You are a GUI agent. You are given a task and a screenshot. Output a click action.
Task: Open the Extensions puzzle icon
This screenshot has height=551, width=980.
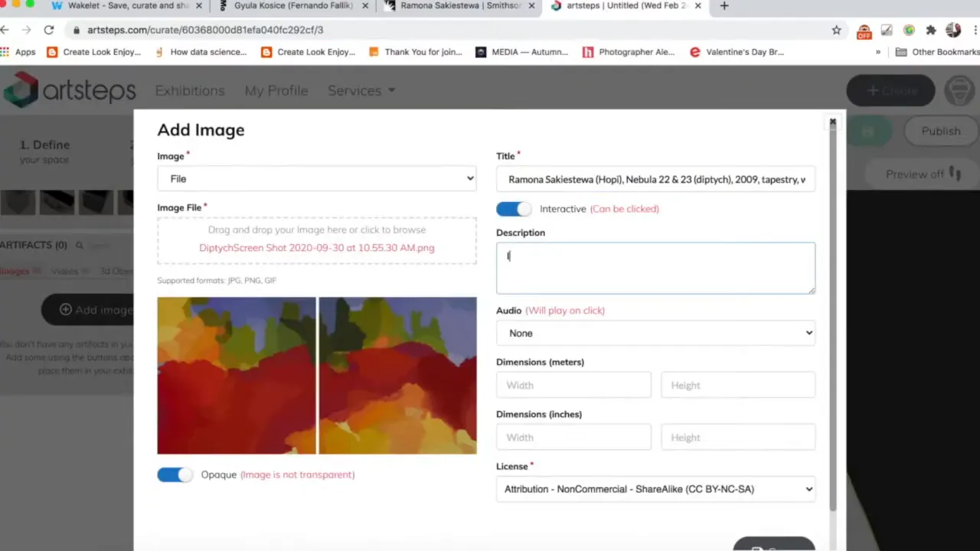point(931,30)
